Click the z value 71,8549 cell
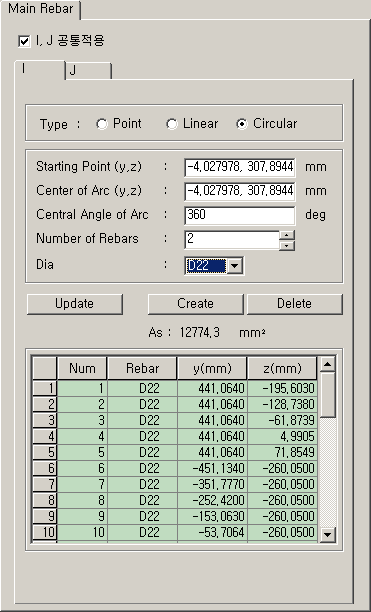The height and width of the screenshot is (612, 371). [282, 452]
